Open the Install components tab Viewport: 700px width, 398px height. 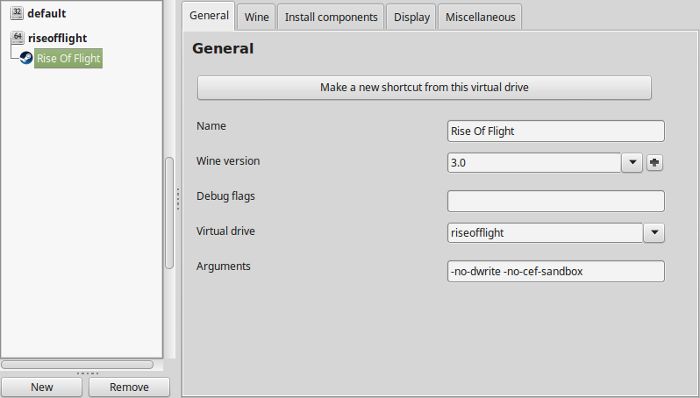[x=331, y=17]
